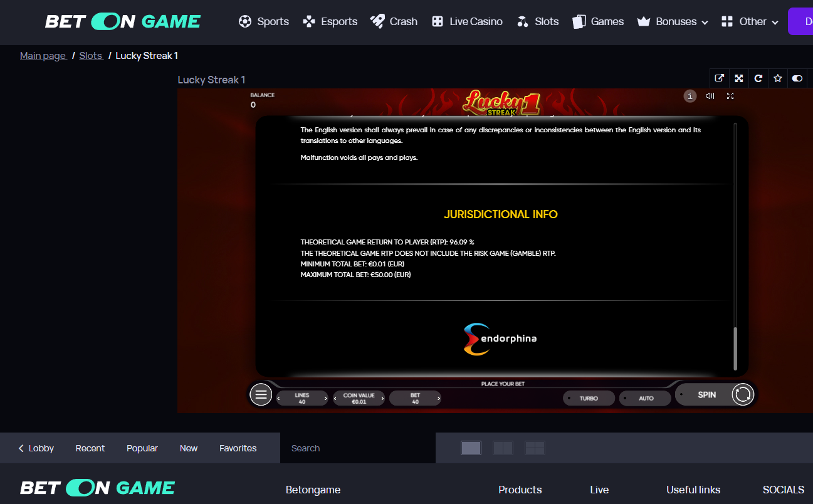Open Live Casino
Viewport: 813px width, 504px height.
pyautogui.click(x=467, y=21)
